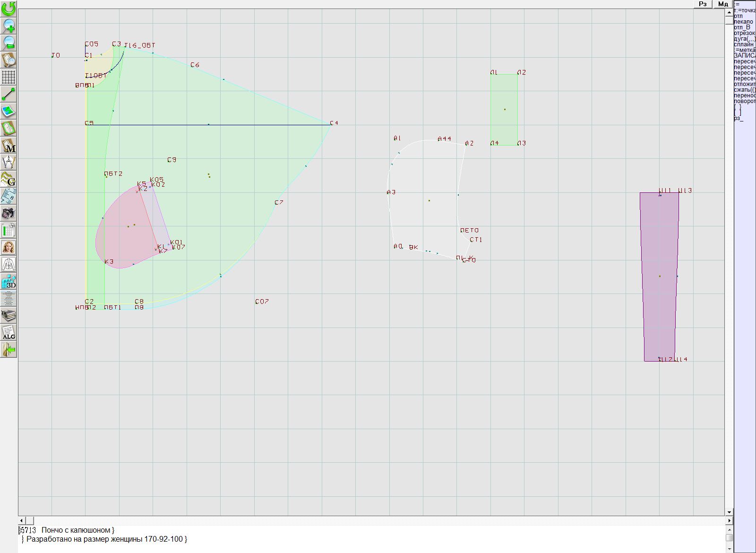
Task: Click the camera snapshot icon
Action: [x=9, y=213]
